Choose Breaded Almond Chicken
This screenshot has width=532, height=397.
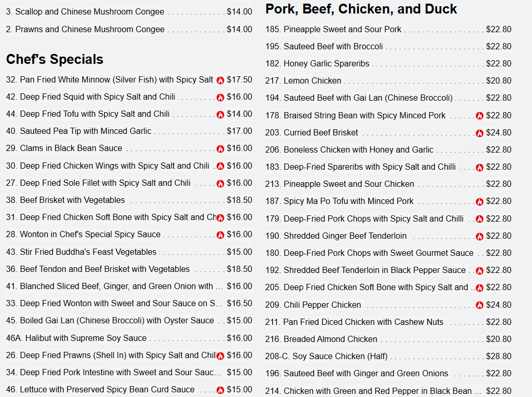click(388, 339)
